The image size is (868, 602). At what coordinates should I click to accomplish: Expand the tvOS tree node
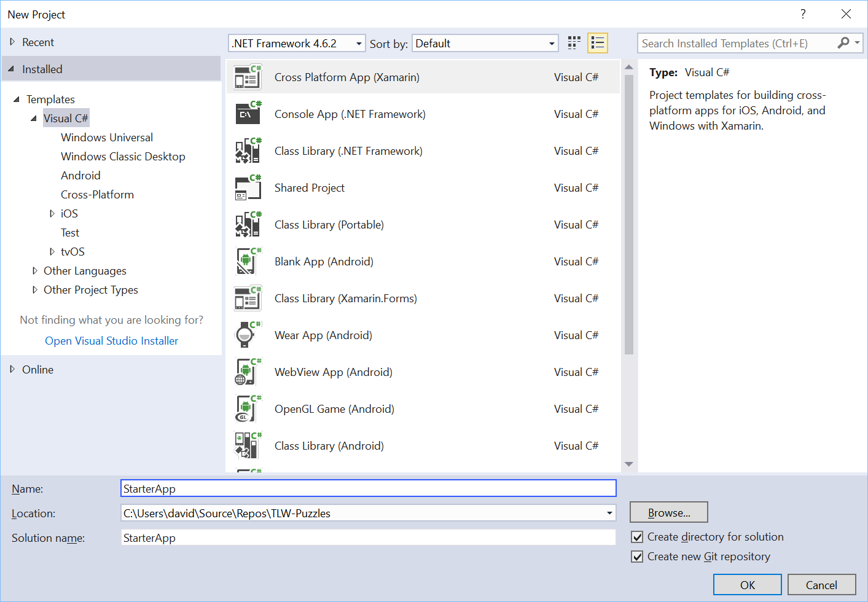(x=52, y=252)
